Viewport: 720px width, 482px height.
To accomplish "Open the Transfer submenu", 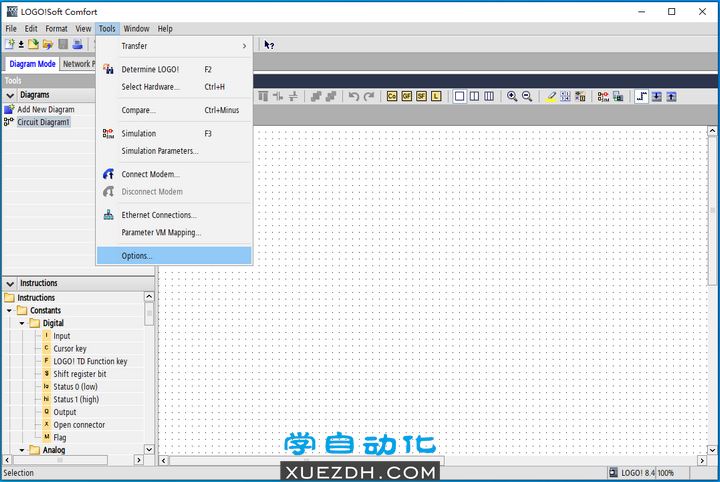I will [x=174, y=46].
